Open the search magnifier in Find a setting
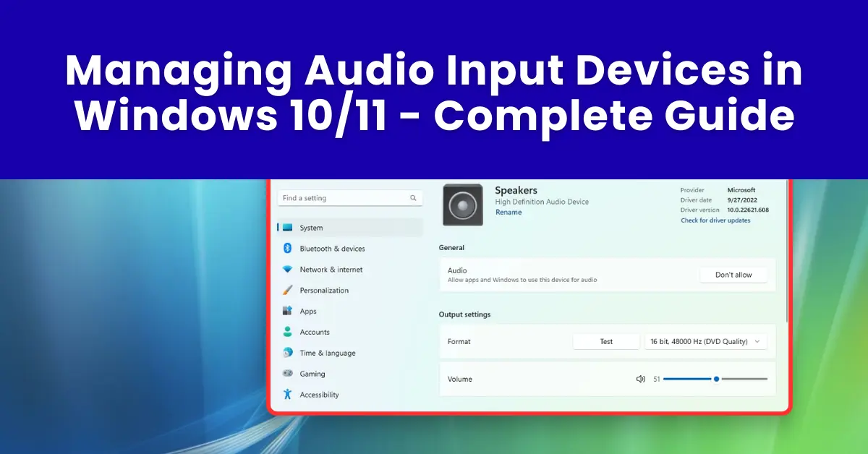 pos(413,197)
